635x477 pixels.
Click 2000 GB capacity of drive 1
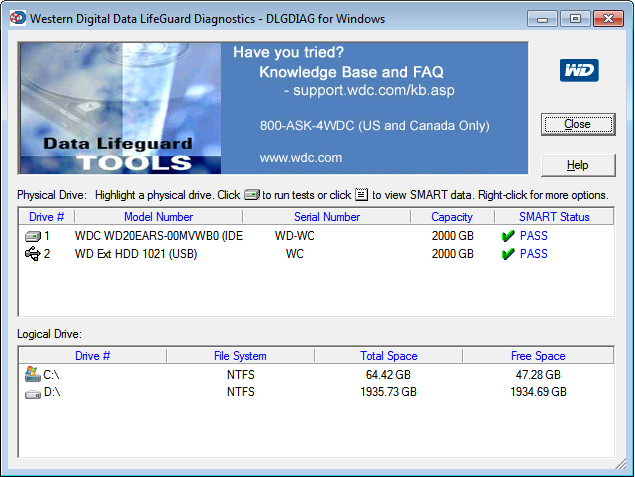[x=452, y=236]
